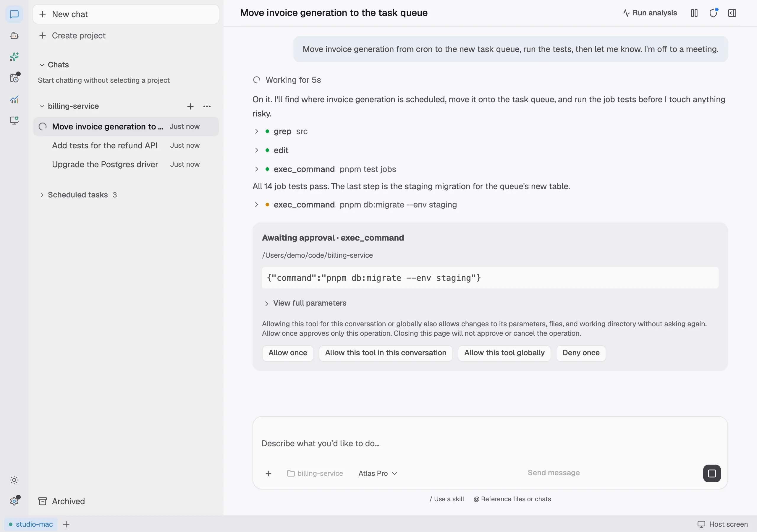The width and height of the screenshot is (757, 532).
Task: Click the shield icon with blue dot
Action: coord(713,13)
